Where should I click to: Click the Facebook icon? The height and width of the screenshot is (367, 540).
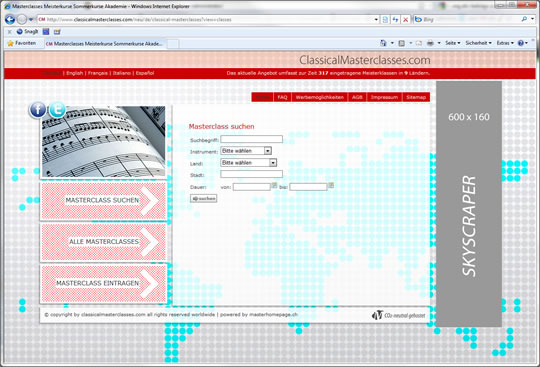tap(38, 110)
